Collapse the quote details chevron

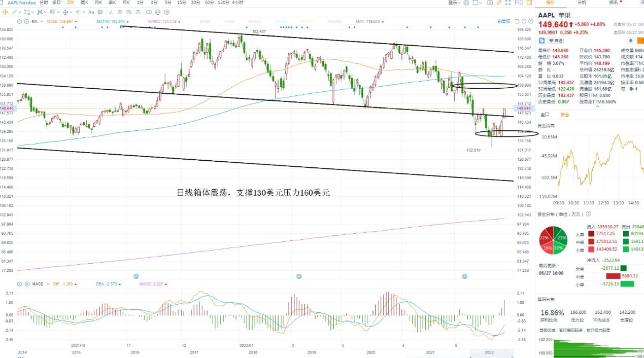597,106
